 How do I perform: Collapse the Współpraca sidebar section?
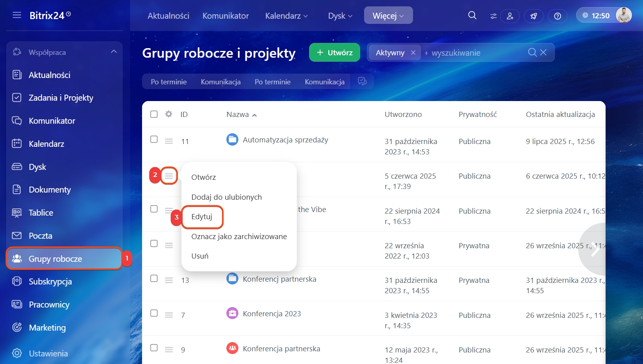(114, 52)
